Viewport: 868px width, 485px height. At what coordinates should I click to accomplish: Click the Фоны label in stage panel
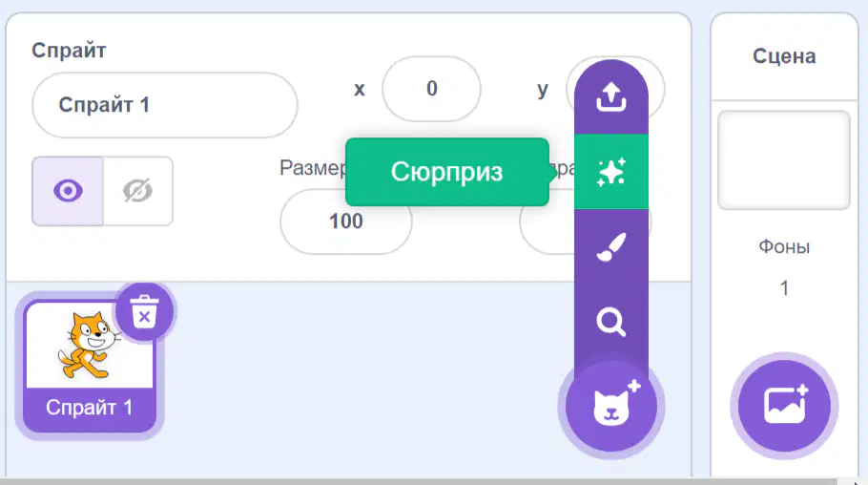tap(784, 246)
